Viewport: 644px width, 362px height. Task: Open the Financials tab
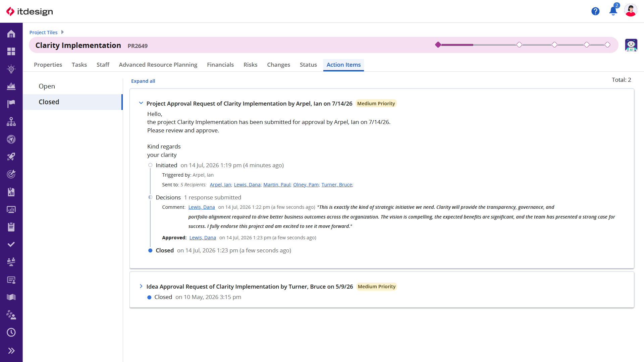pos(220,65)
